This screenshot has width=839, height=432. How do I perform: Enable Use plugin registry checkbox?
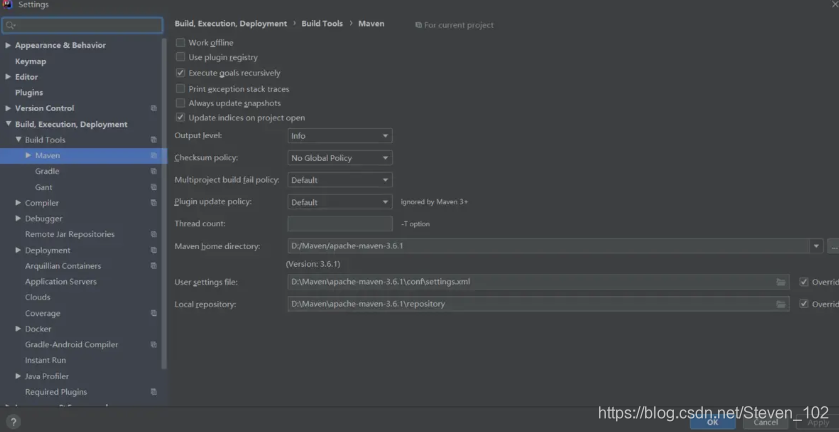(x=180, y=57)
